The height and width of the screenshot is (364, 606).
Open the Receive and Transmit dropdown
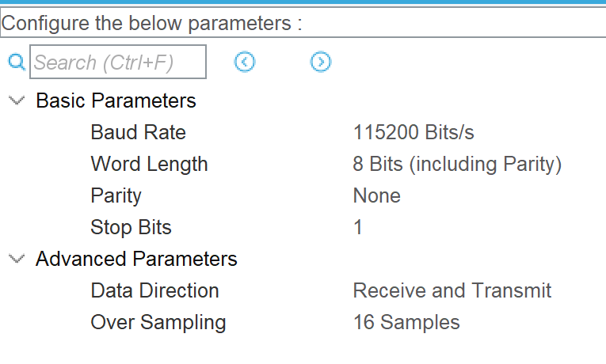pyautogui.click(x=452, y=290)
